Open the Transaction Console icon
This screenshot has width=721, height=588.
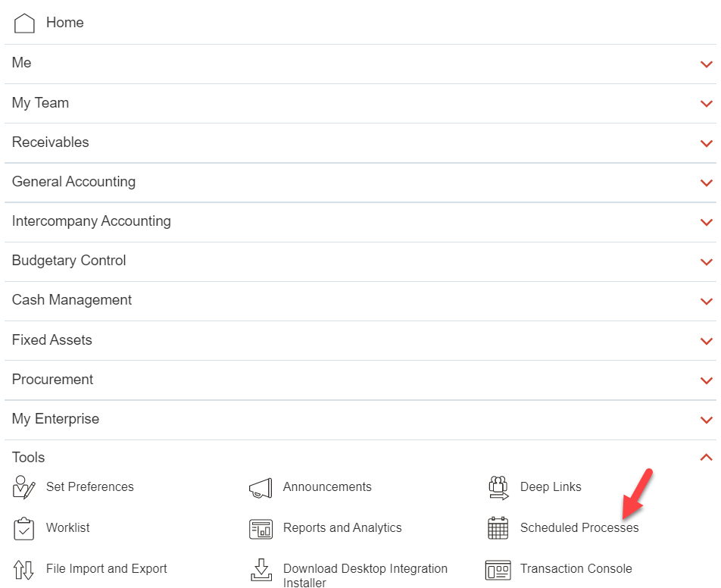(x=498, y=569)
